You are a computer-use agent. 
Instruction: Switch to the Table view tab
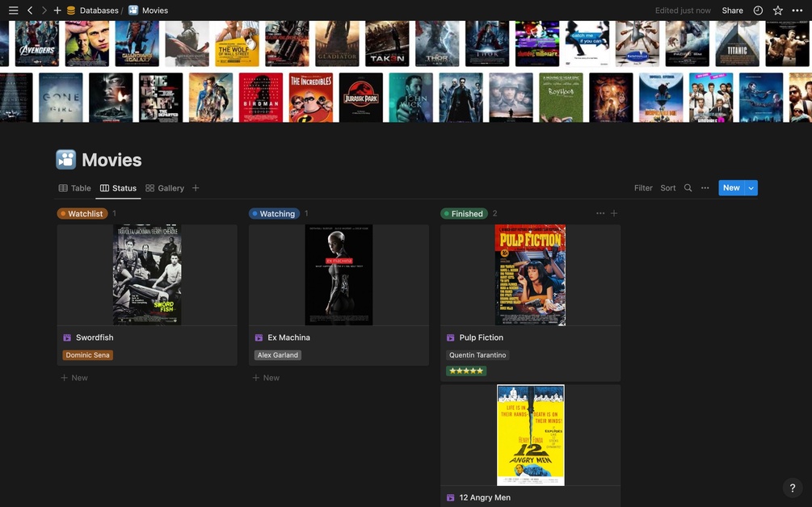tap(74, 188)
